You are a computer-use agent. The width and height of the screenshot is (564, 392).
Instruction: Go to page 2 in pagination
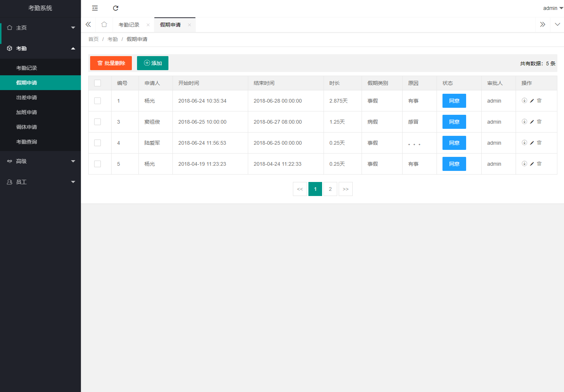point(330,189)
